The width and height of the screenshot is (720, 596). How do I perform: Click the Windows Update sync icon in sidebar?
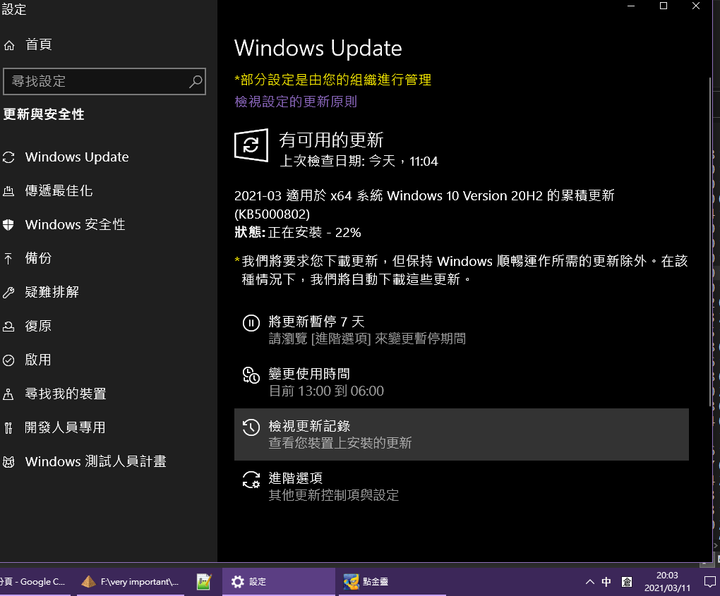click(x=9, y=157)
